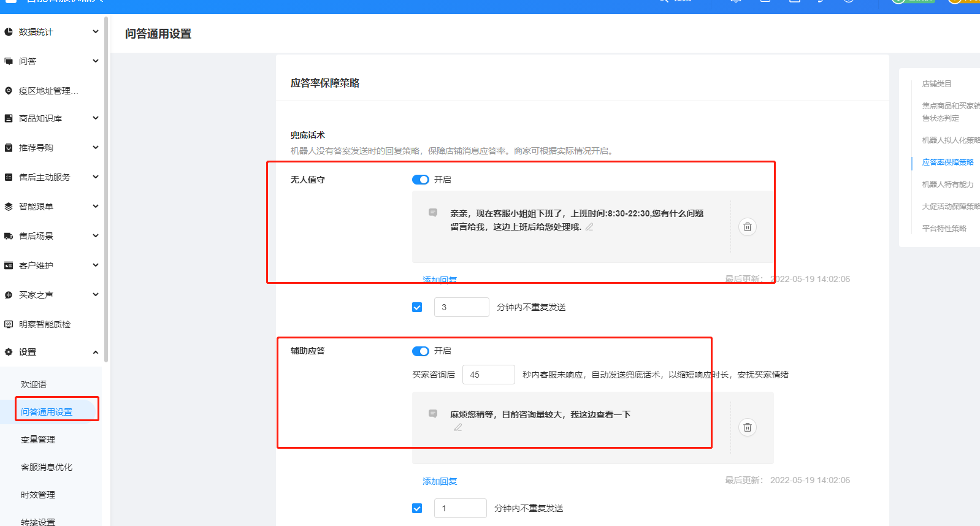Open 明察智能质检 via its inspection icon

click(x=9, y=324)
